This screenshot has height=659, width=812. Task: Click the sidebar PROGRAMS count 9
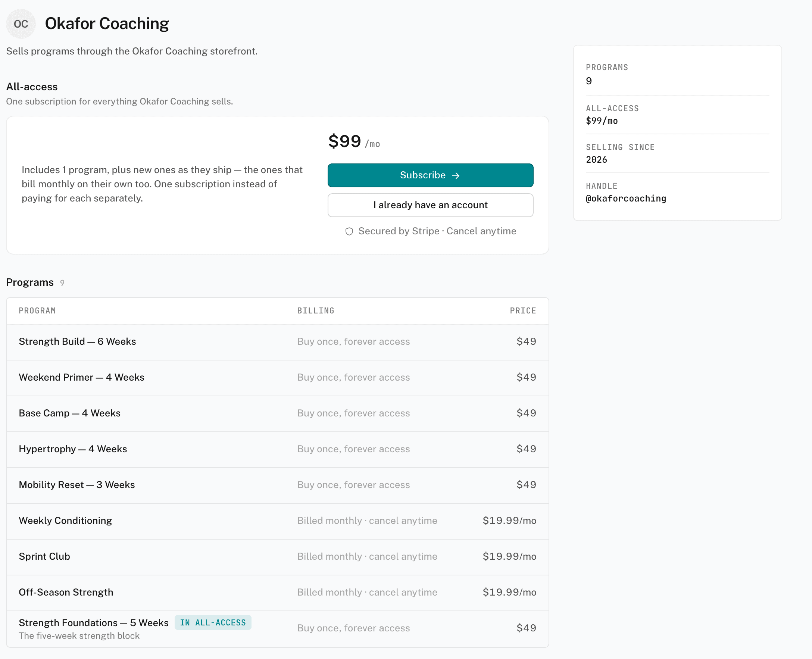pyautogui.click(x=588, y=81)
